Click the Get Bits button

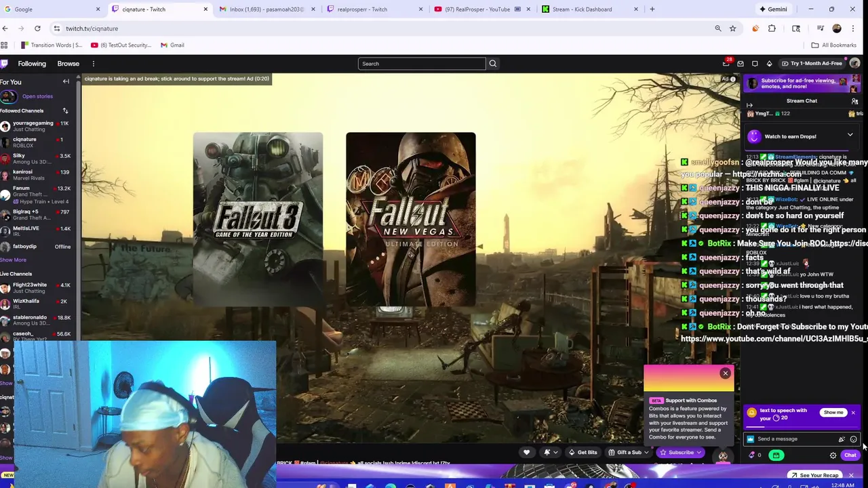(583, 452)
